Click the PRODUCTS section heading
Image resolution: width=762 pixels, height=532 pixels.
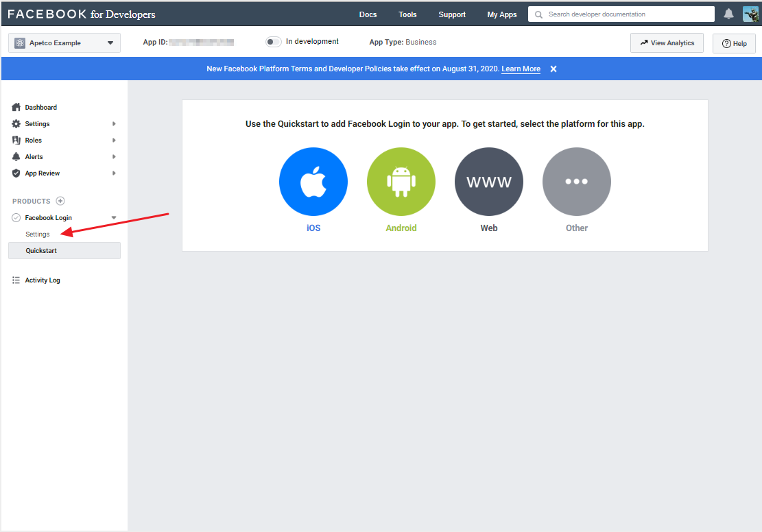31,201
